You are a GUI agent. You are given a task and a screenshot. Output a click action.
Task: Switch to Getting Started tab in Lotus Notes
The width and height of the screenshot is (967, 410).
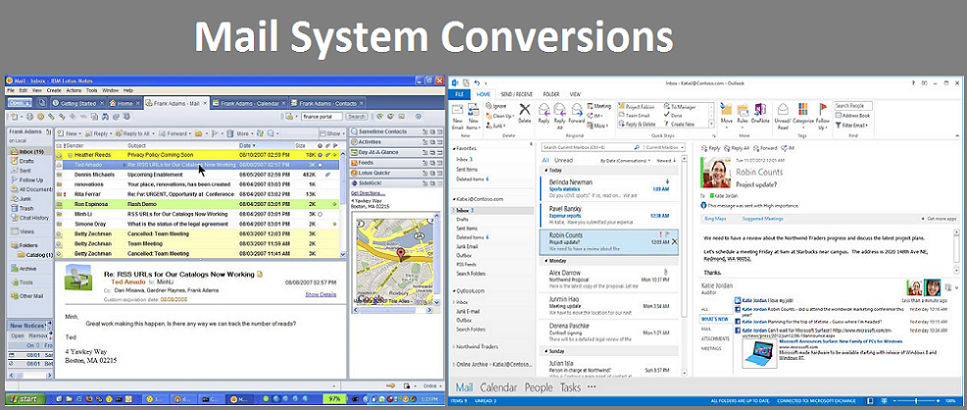tap(78, 103)
